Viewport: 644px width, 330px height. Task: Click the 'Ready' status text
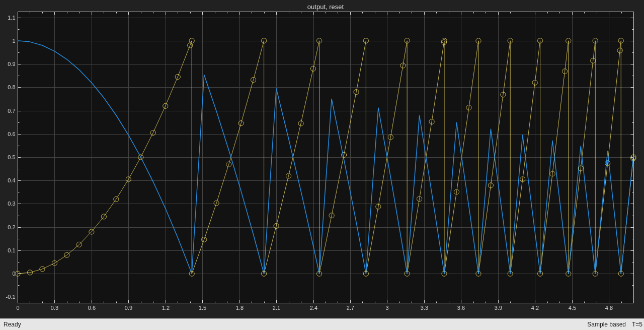click(12, 324)
